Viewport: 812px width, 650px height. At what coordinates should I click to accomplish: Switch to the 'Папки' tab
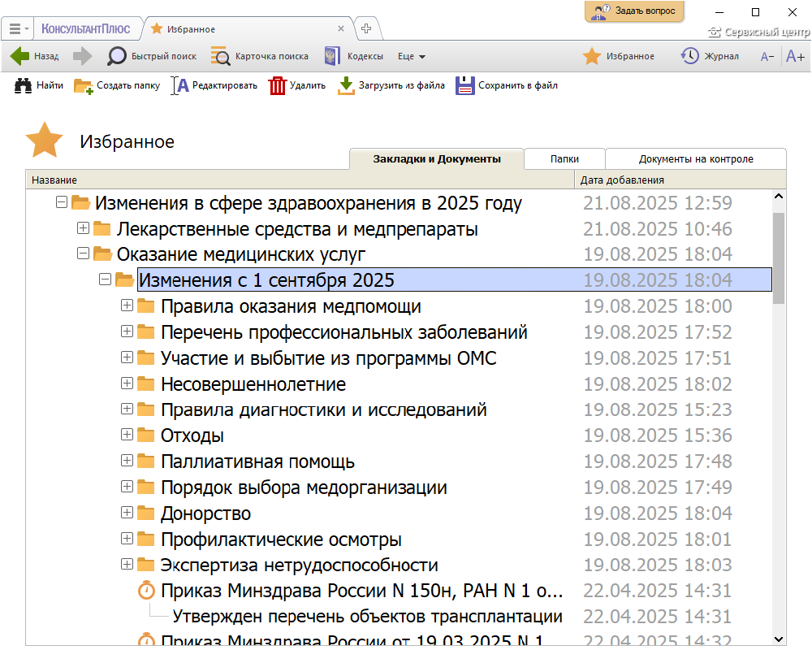point(564,159)
